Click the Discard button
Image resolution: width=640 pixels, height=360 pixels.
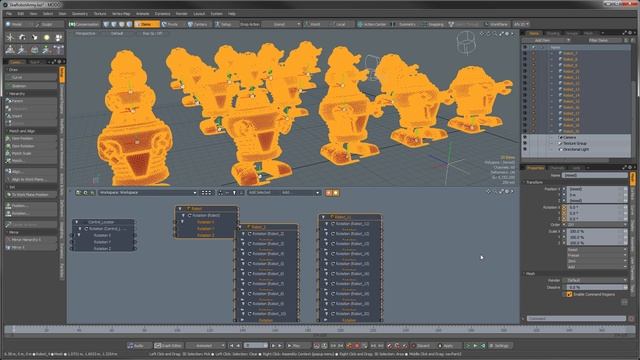click(421, 346)
